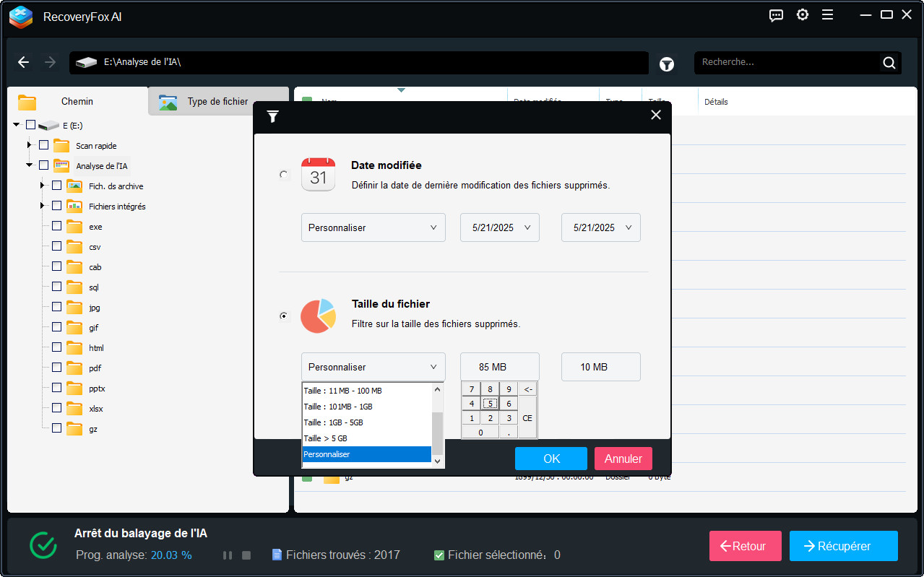924x577 pixels.
Task: Open the file size Personnaliser dropdown
Action: tap(373, 367)
